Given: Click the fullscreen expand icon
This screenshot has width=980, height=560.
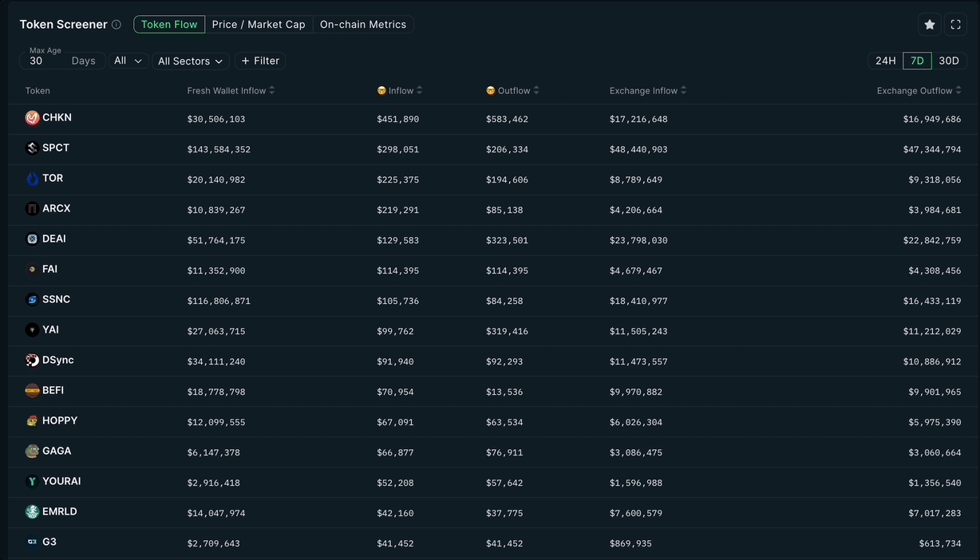Looking at the screenshot, I should pyautogui.click(x=955, y=25).
